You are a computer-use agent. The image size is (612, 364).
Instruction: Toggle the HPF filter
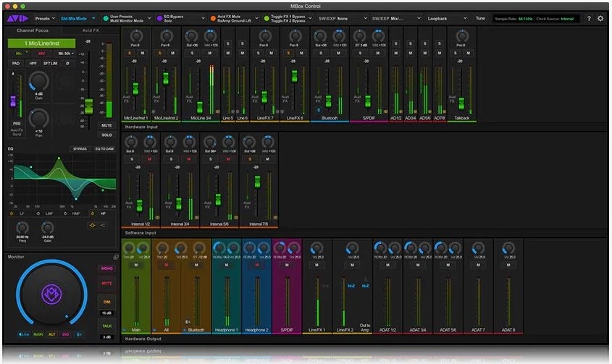(33, 63)
